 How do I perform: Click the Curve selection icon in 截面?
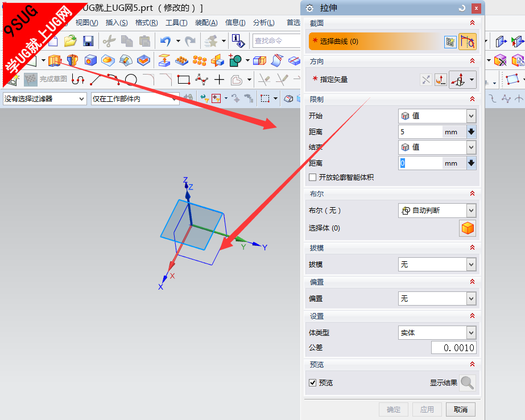point(467,42)
